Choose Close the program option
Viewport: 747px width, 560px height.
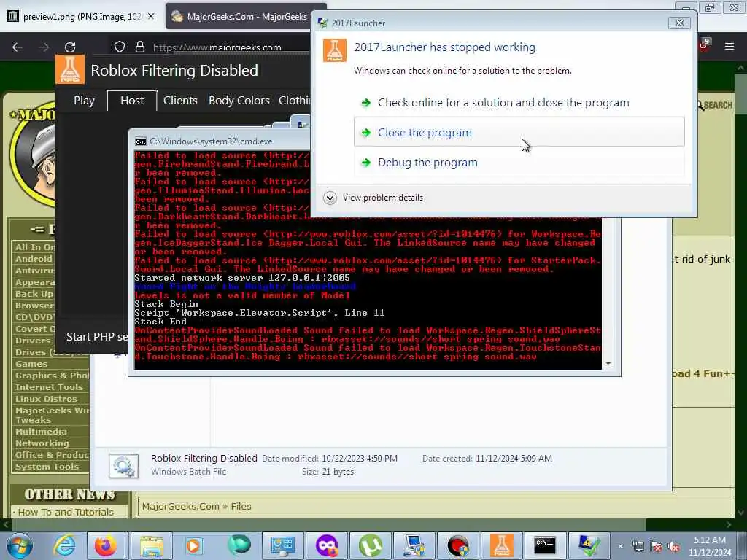[519, 133]
